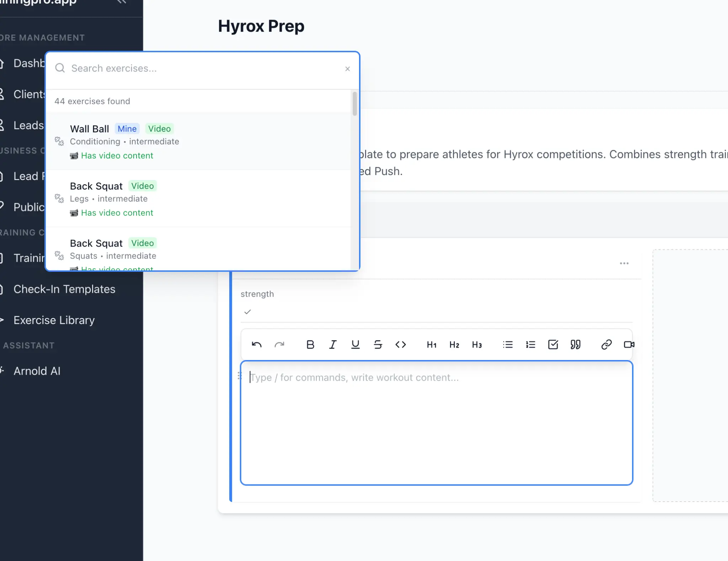
Task: Toggle bullet list formatting
Action: coord(508,344)
